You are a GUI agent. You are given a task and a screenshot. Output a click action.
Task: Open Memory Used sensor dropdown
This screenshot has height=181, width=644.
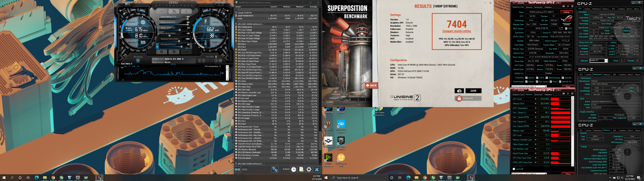coord(535,131)
